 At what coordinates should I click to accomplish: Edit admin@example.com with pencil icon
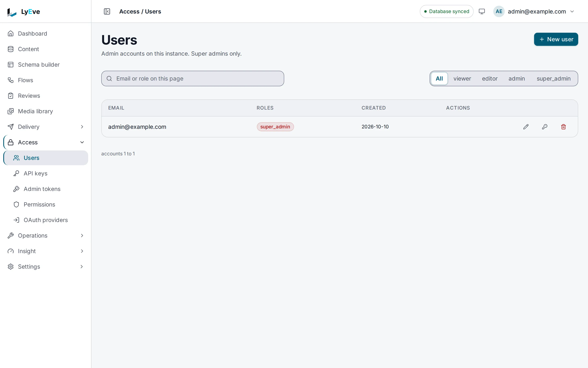[526, 127]
